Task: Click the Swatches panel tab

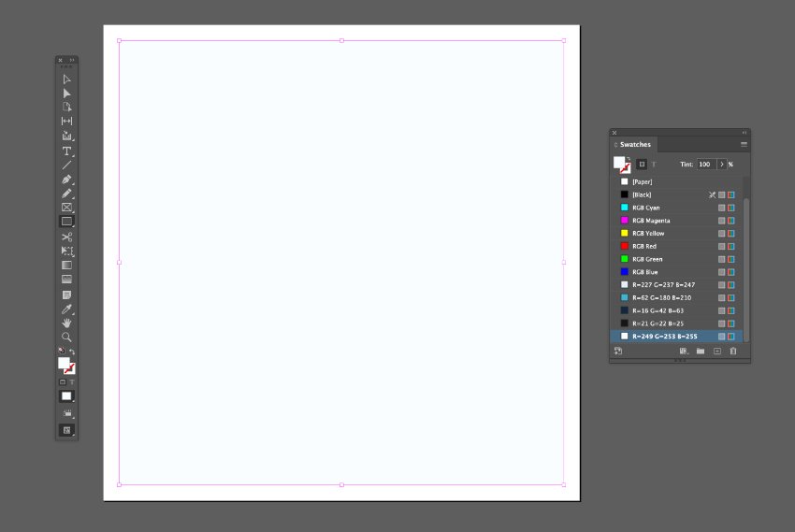Action: 635,144
